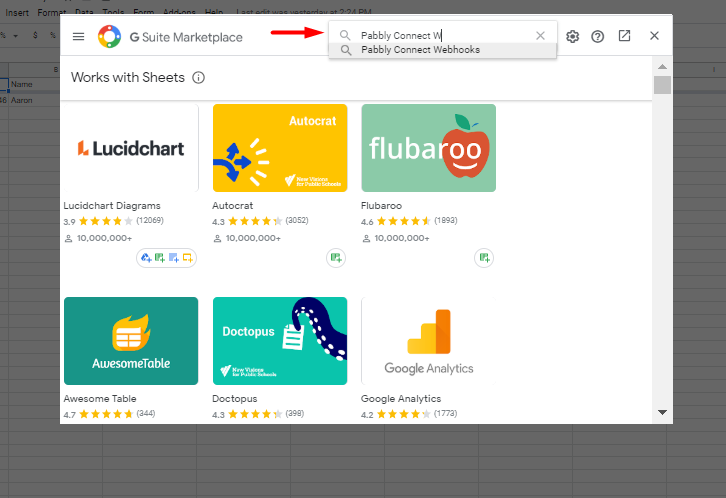Click Lucidchart 10,000,000+ users text

(x=104, y=238)
